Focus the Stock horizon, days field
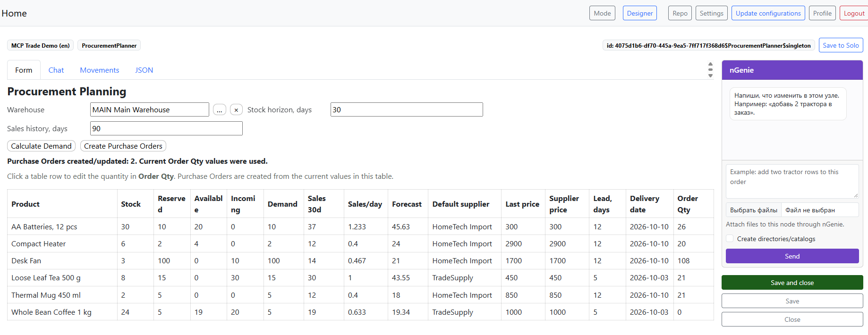The height and width of the screenshot is (335, 868). coord(407,109)
